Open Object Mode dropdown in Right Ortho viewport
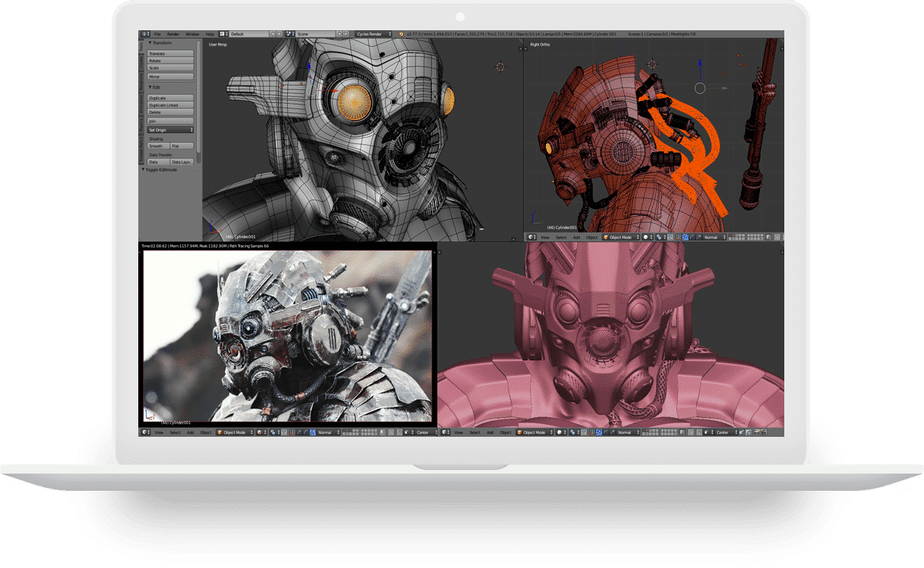924x568 pixels. [x=622, y=237]
